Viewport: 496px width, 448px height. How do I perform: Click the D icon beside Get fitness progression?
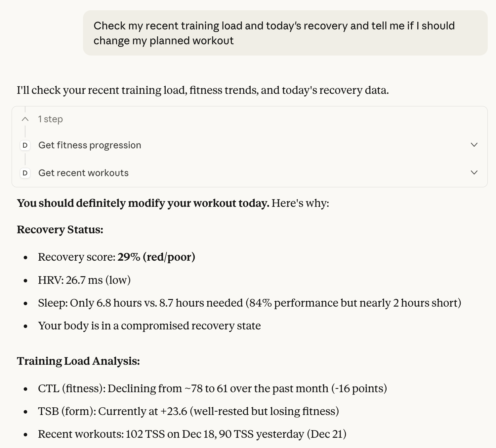point(25,145)
